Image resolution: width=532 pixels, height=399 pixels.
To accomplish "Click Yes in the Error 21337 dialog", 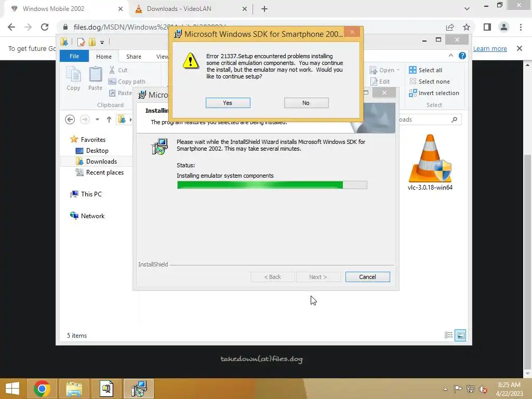I will 228,103.
